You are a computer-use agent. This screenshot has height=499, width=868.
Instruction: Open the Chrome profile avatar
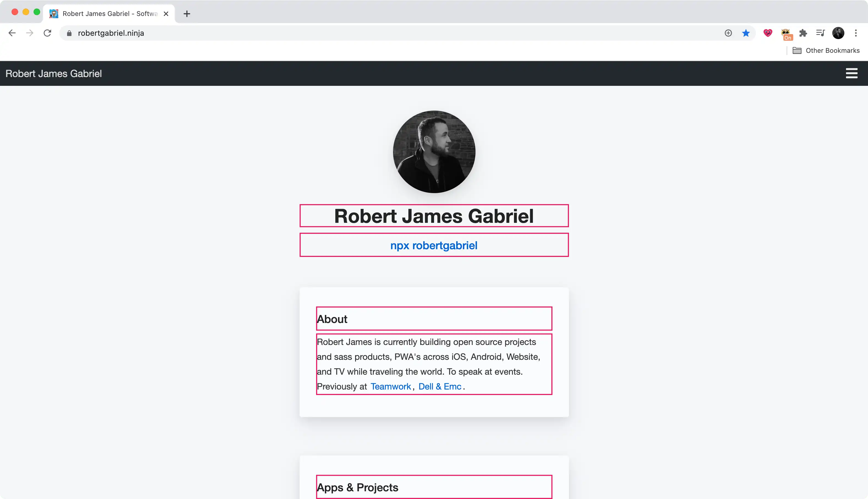click(x=838, y=33)
